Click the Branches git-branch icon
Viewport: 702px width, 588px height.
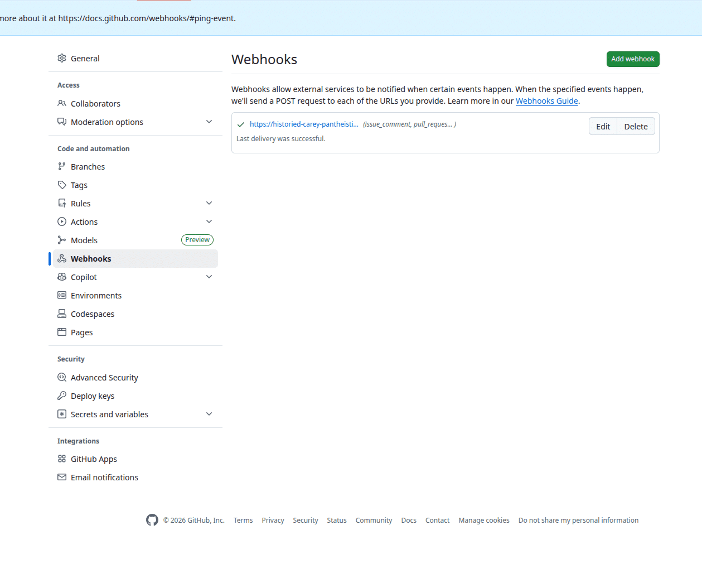(62, 166)
